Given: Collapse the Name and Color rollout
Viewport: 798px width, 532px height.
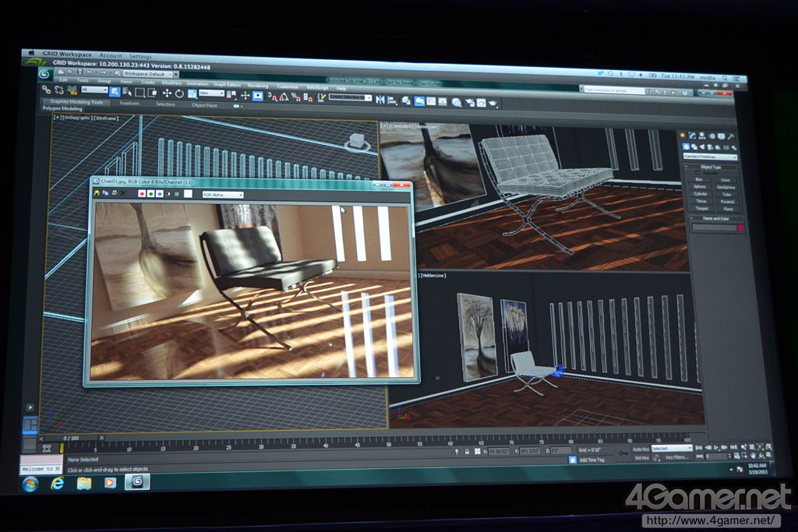Looking at the screenshot, I should tap(715, 218).
